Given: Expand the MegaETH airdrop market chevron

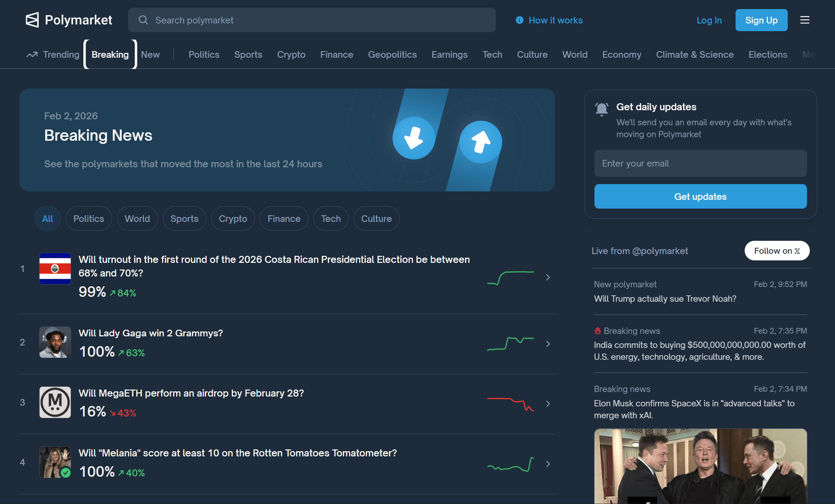Looking at the screenshot, I should tap(548, 404).
